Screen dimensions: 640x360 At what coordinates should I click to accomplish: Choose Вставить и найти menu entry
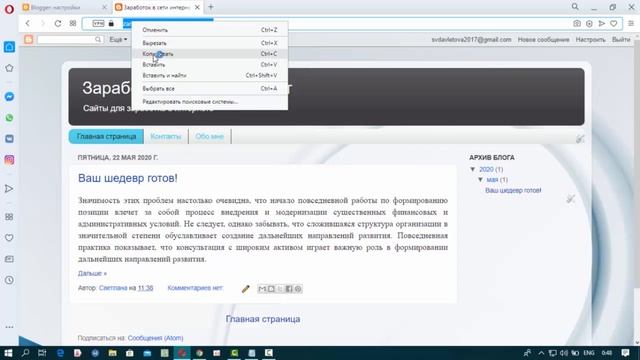point(210,76)
